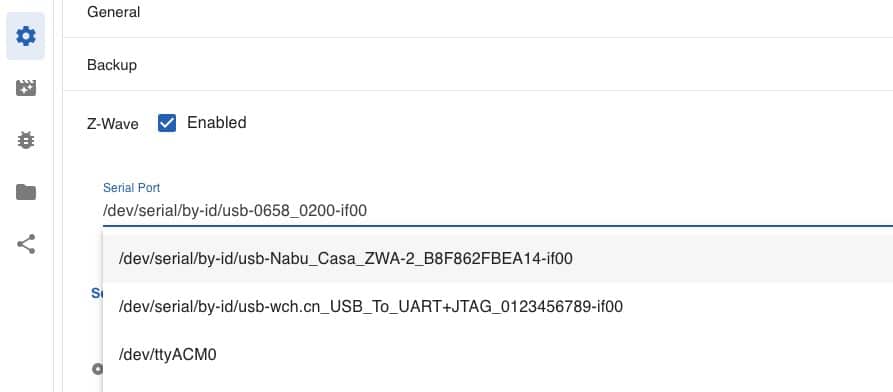Click the Z-Wave section title label
The height and width of the screenshot is (392, 893).
tap(113, 124)
